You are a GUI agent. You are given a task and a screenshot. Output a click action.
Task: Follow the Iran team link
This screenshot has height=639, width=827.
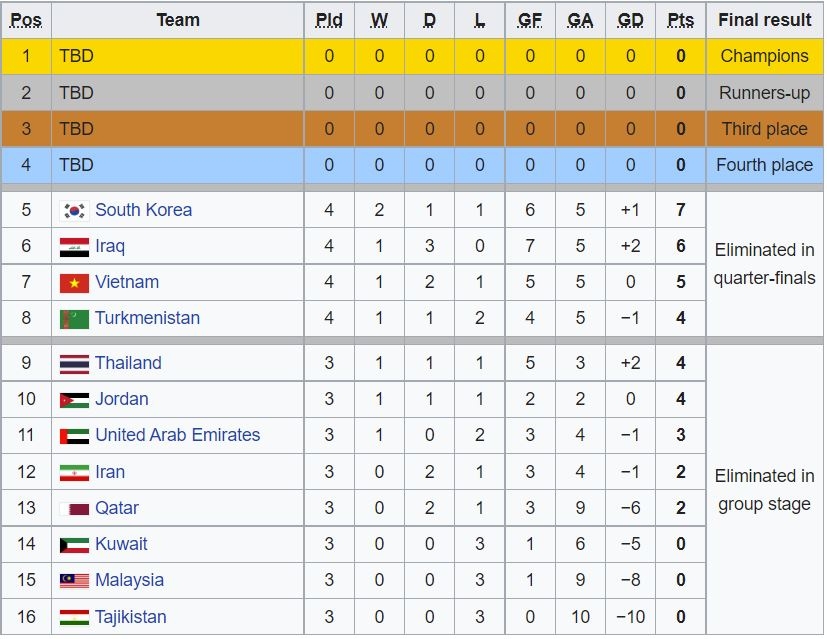[110, 472]
